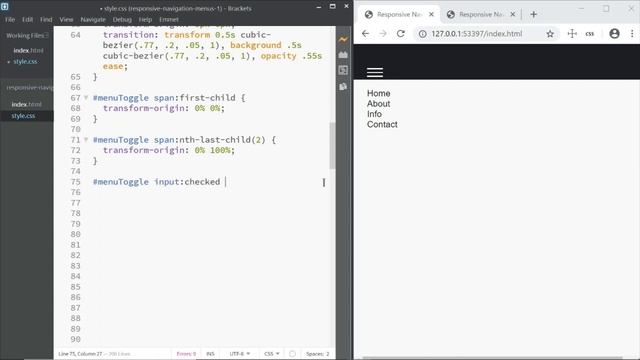Viewport: 640px width, 360px height.
Task: Click the Errors: 0 status bar entry
Action: (186, 354)
